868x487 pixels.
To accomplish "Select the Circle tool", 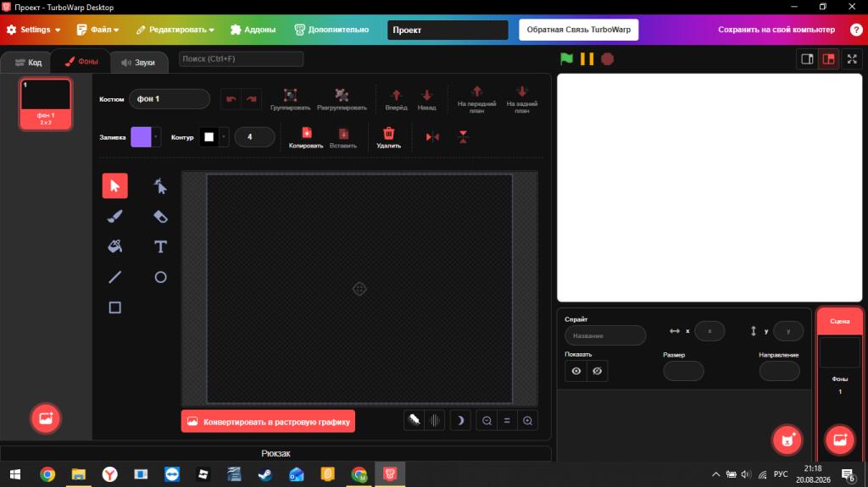I will [160, 277].
